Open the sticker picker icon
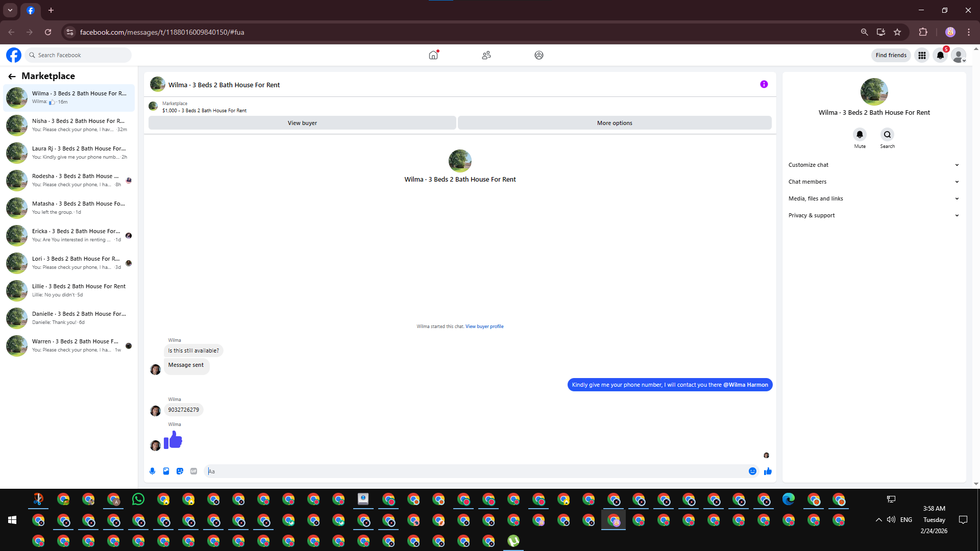 coord(180,471)
